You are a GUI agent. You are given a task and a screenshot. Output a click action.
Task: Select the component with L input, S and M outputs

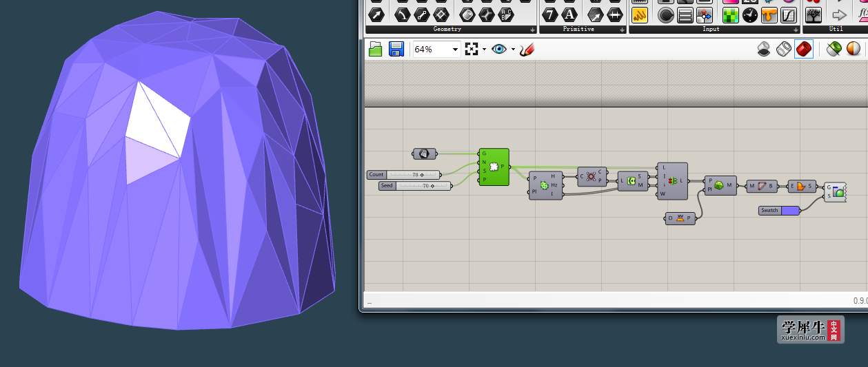pyautogui.click(x=632, y=181)
